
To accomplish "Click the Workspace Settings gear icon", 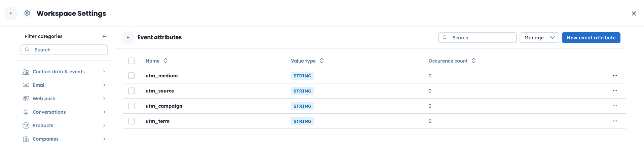I will tap(27, 13).
